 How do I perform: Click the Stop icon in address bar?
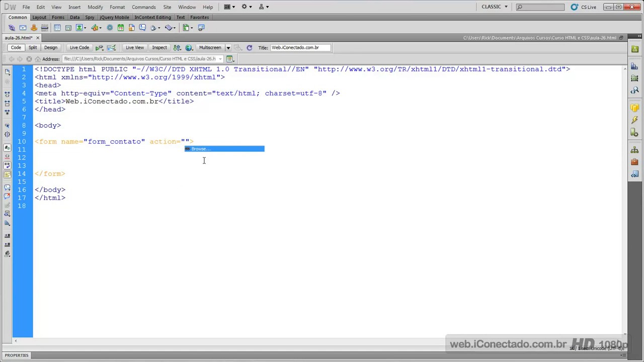(29, 59)
